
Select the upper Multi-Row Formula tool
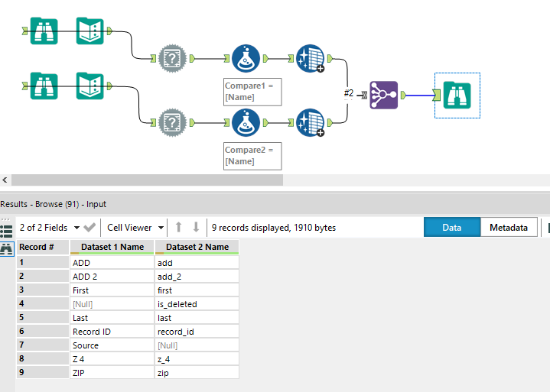click(x=310, y=58)
